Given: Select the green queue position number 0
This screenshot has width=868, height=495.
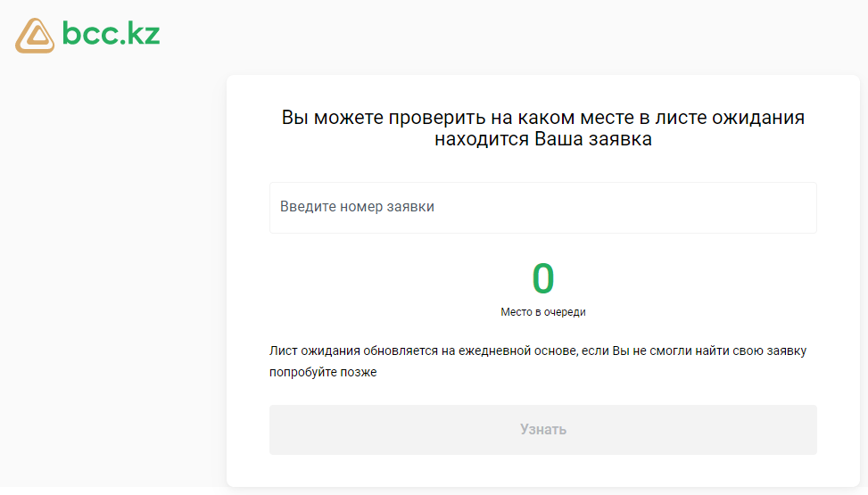Looking at the screenshot, I should tap(543, 278).
